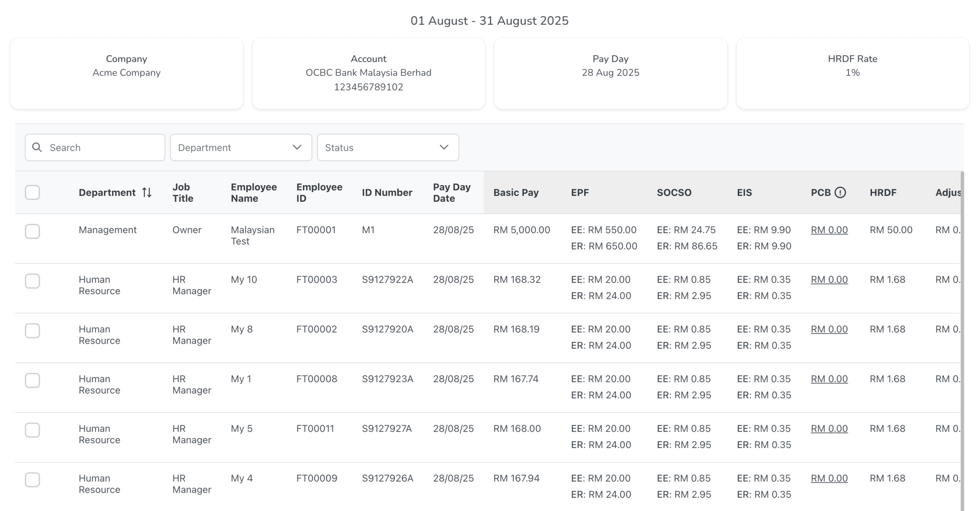980x511 pixels.
Task: Open PCB RM 0.00 link for FT00001
Action: click(x=829, y=230)
